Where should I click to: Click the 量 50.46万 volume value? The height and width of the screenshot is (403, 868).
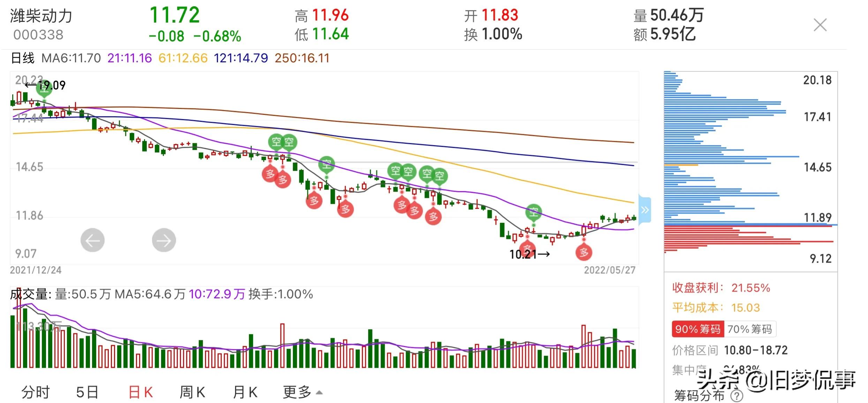[669, 15]
